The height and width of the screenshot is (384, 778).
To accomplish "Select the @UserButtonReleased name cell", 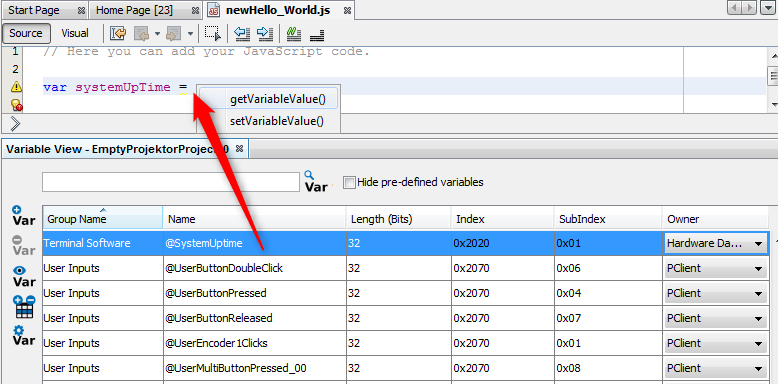I will 255,318.
